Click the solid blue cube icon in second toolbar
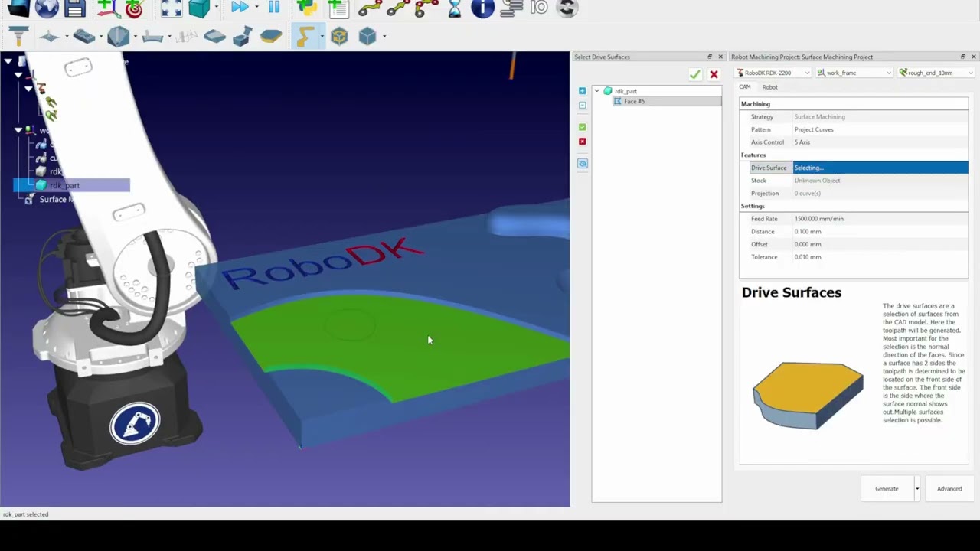Screen dimensions: 980x551 coord(367,36)
